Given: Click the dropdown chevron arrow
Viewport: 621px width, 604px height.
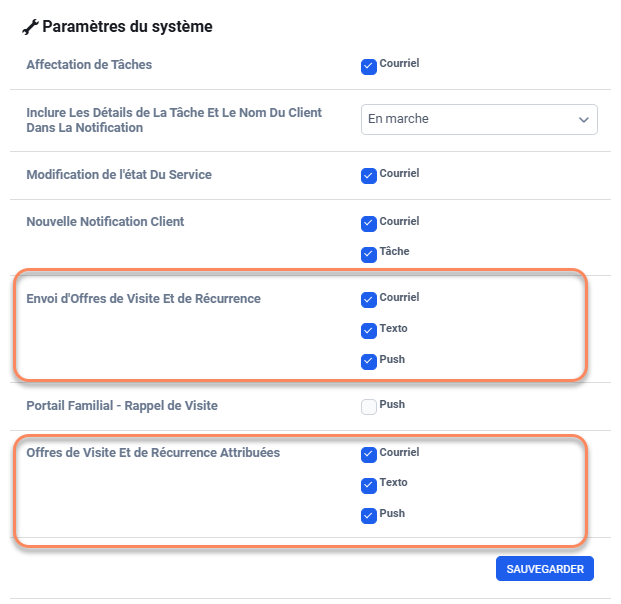Looking at the screenshot, I should 584,119.
